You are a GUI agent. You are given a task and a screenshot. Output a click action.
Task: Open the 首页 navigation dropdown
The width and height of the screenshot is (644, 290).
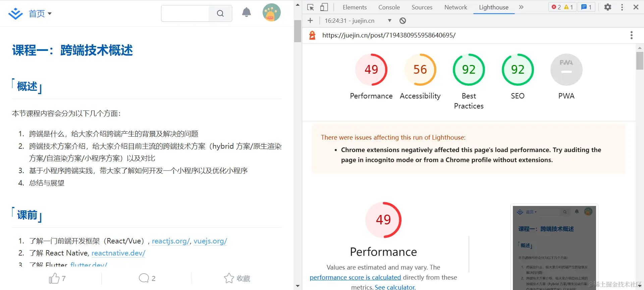(40, 14)
